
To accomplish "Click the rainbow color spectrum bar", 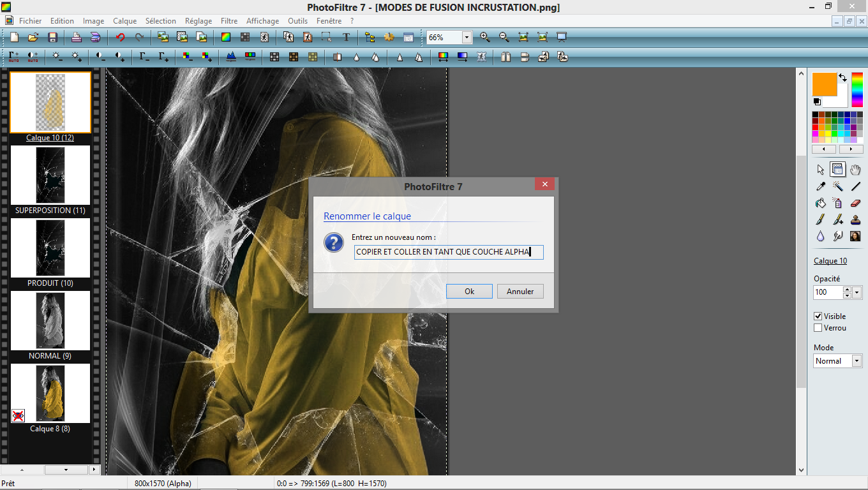I will (x=857, y=89).
